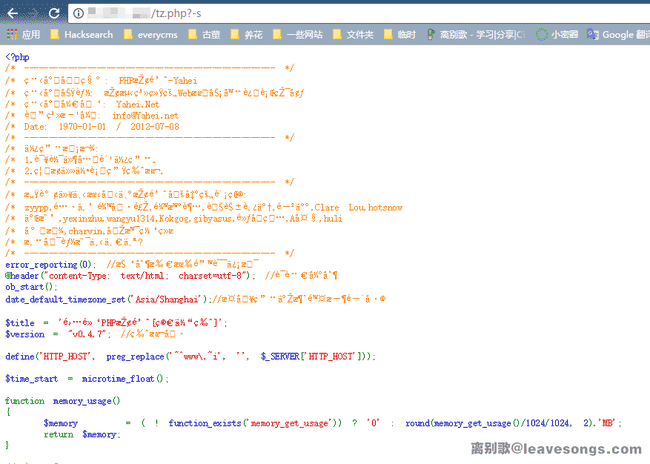
Task: Click the opening <?php tag text
Action: 17,58
